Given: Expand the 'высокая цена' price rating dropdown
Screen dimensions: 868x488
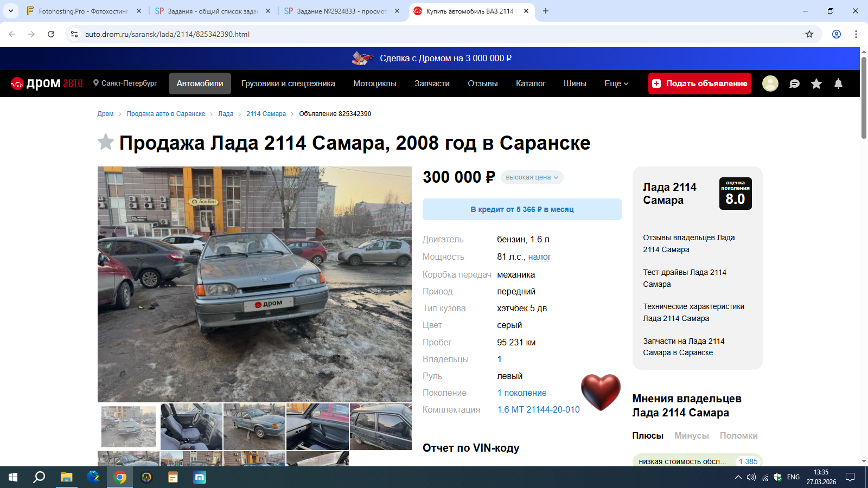Looking at the screenshot, I should click(x=532, y=177).
